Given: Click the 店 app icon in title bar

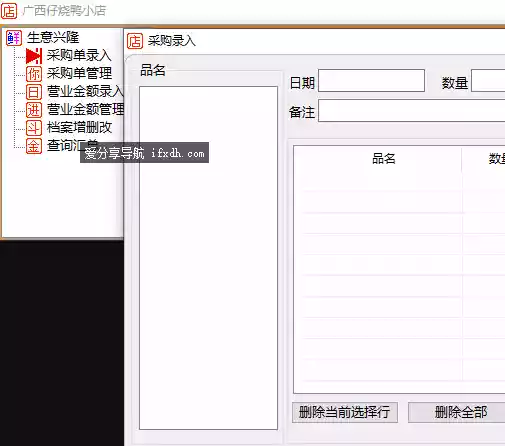Looking at the screenshot, I should 9,11.
